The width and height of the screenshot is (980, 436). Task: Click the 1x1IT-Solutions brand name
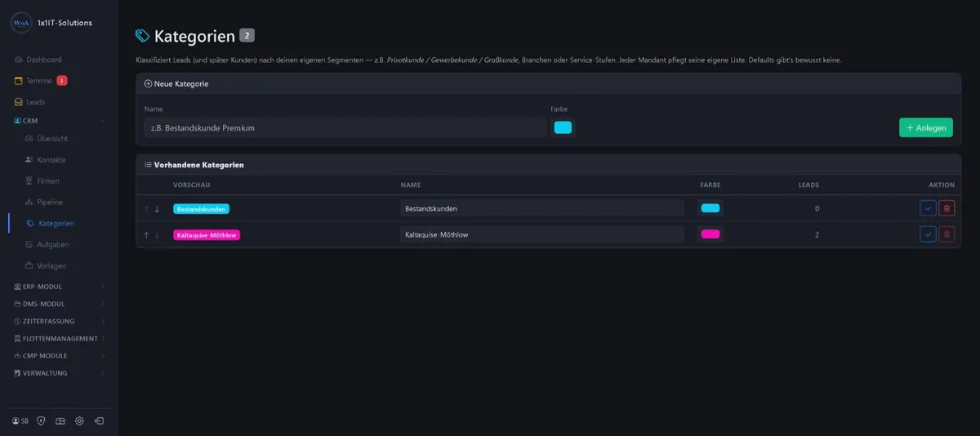(65, 23)
